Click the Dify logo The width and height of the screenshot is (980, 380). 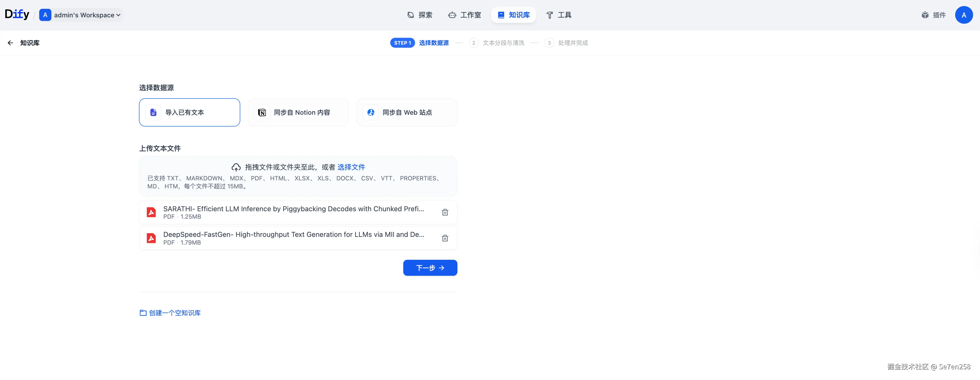pyautogui.click(x=17, y=14)
